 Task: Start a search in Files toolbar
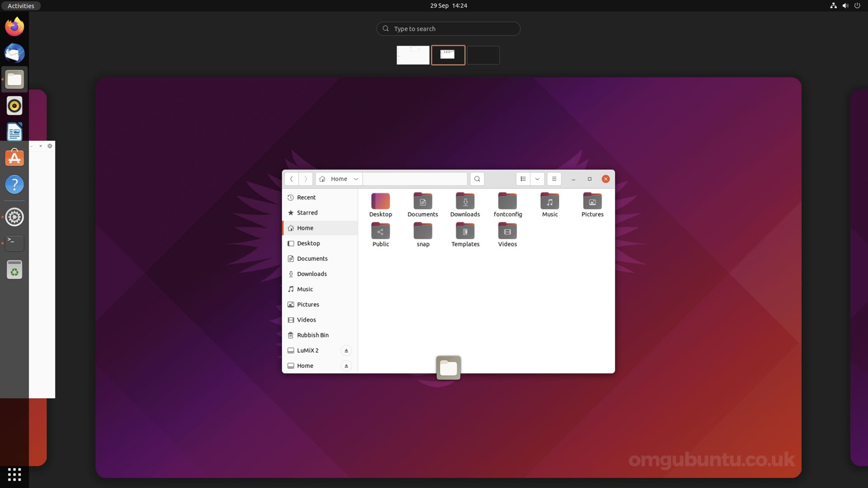[477, 179]
